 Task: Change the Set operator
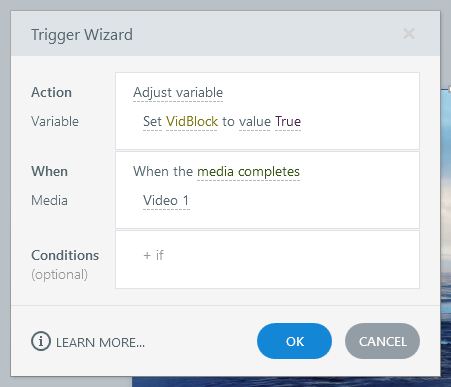click(152, 121)
